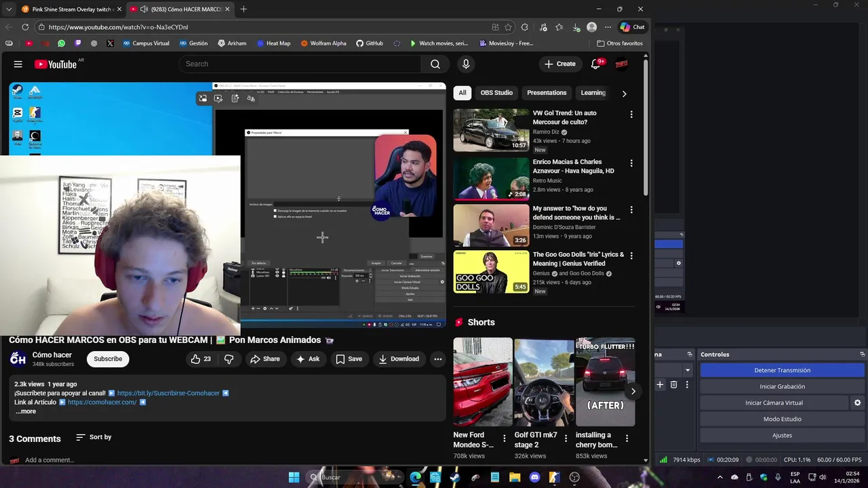The height and width of the screenshot is (488, 868).
Task: Show hidden system tray icons
Action: click(719, 477)
